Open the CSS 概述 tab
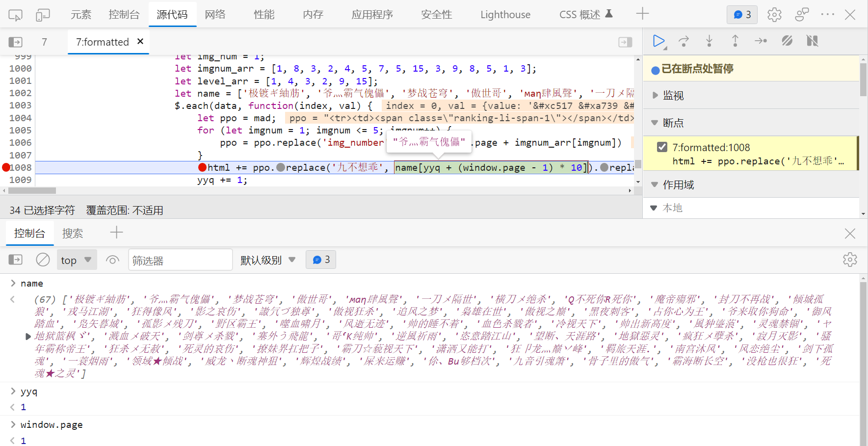868x446 pixels. click(x=586, y=15)
